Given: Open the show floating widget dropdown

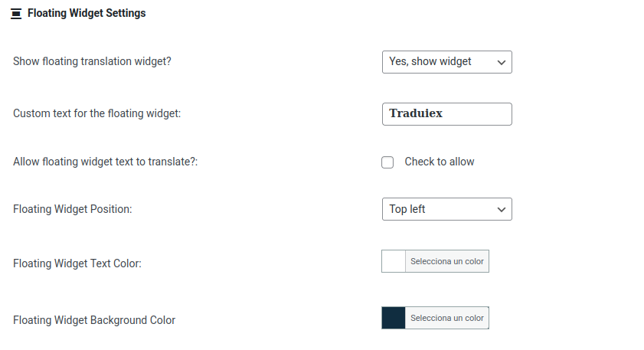Looking at the screenshot, I should pyautogui.click(x=446, y=62).
